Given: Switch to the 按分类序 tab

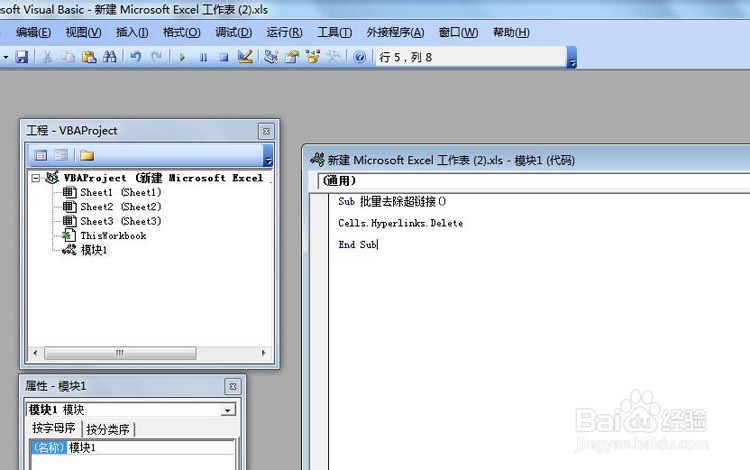Looking at the screenshot, I should [108, 429].
